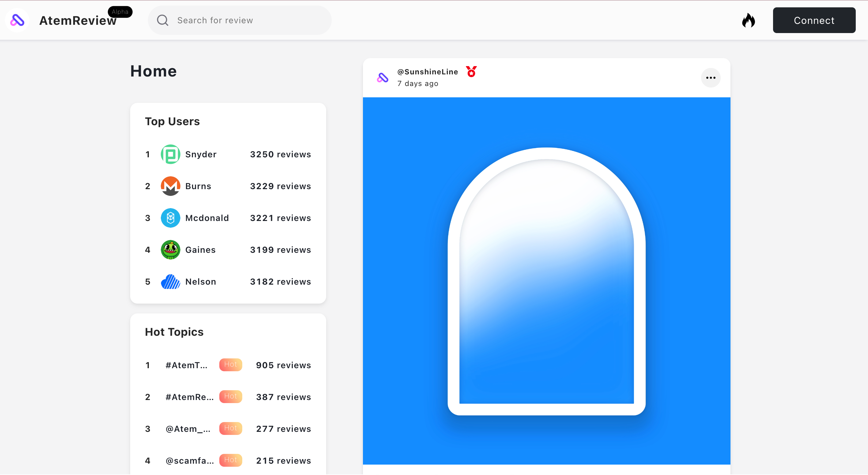Viewport: 868px width, 475px height.
Task: Click the search magnifier icon
Action: (x=162, y=20)
